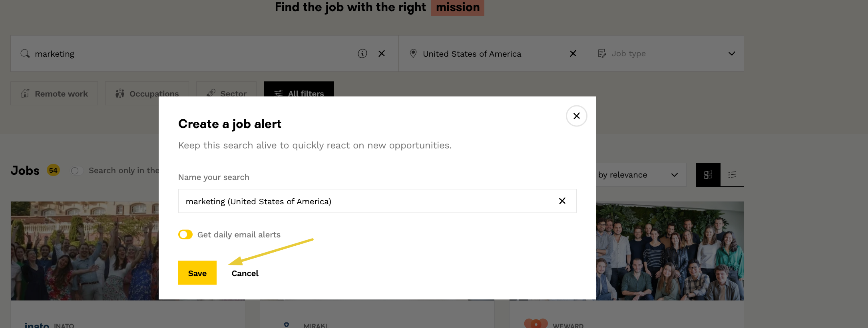Click the magnifier search icon
Image resolution: width=868 pixels, height=328 pixels.
click(25, 53)
